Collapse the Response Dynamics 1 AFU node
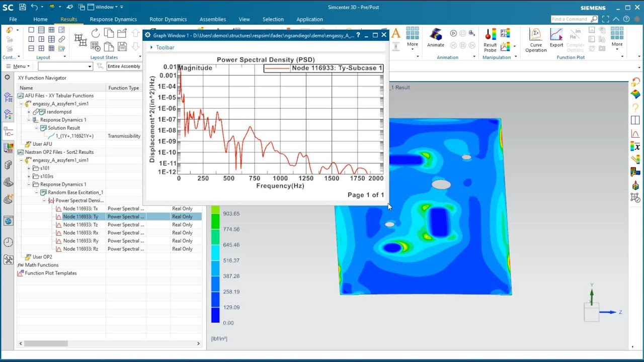The height and width of the screenshot is (362, 644). point(29,120)
